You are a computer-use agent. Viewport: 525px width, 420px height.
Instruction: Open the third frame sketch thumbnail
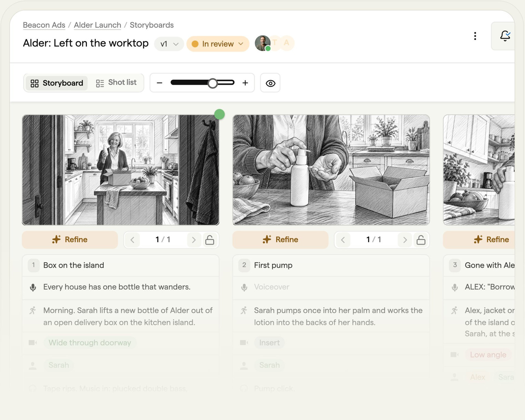pos(479,170)
